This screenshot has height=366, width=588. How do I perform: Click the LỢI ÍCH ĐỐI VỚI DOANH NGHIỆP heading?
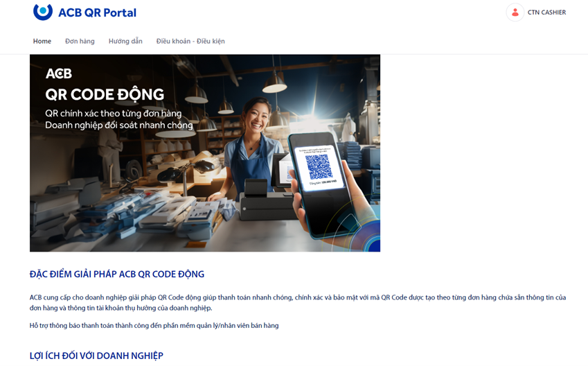point(96,356)
